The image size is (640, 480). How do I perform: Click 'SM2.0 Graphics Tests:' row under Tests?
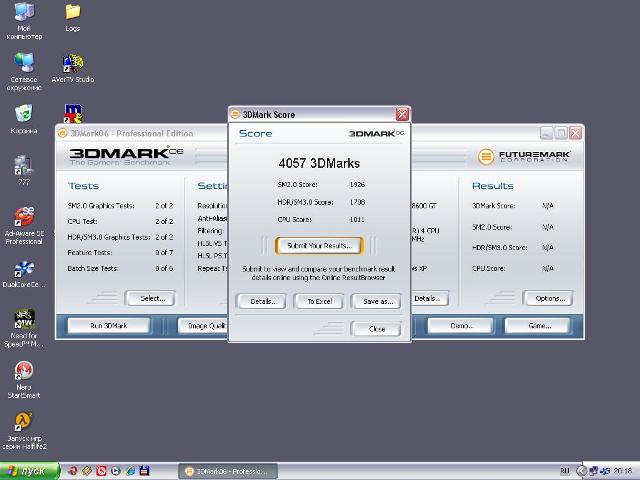coord(120,205)
